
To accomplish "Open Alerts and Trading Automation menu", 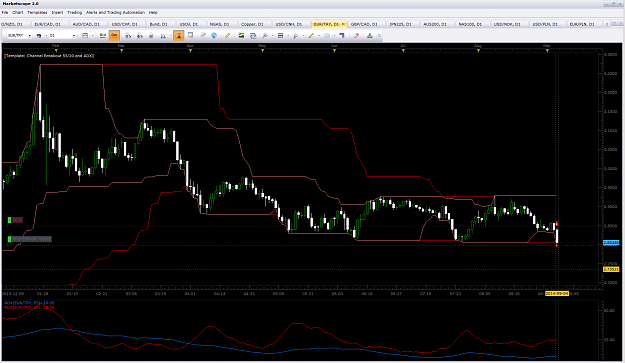I will pos(116,12).
